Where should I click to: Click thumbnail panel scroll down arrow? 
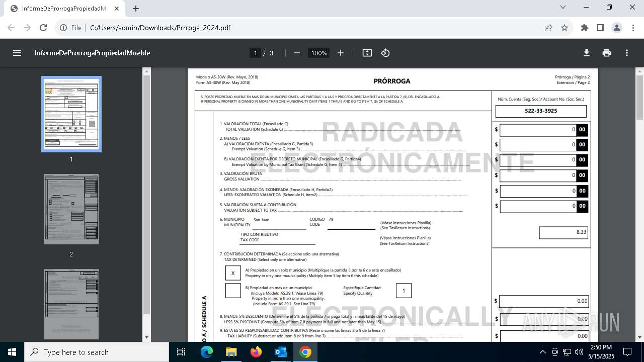click(146, 338)
